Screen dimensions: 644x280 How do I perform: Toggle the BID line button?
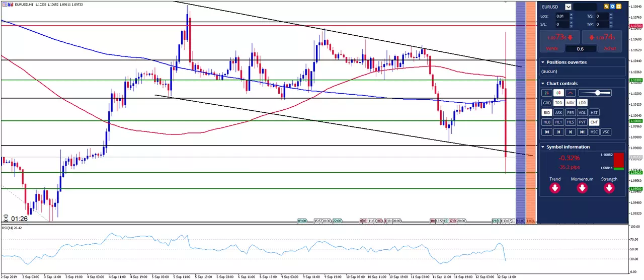547,112
